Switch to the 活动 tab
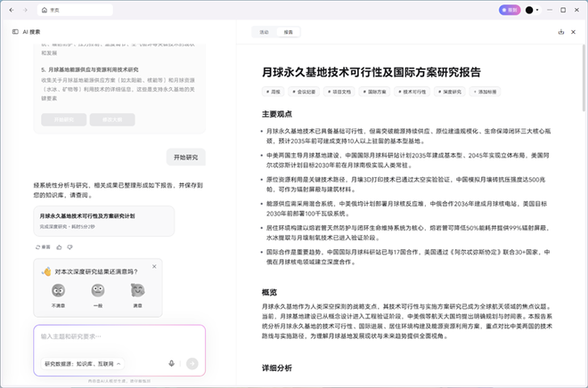The image size is (588, 388). (x=264, y=31)
